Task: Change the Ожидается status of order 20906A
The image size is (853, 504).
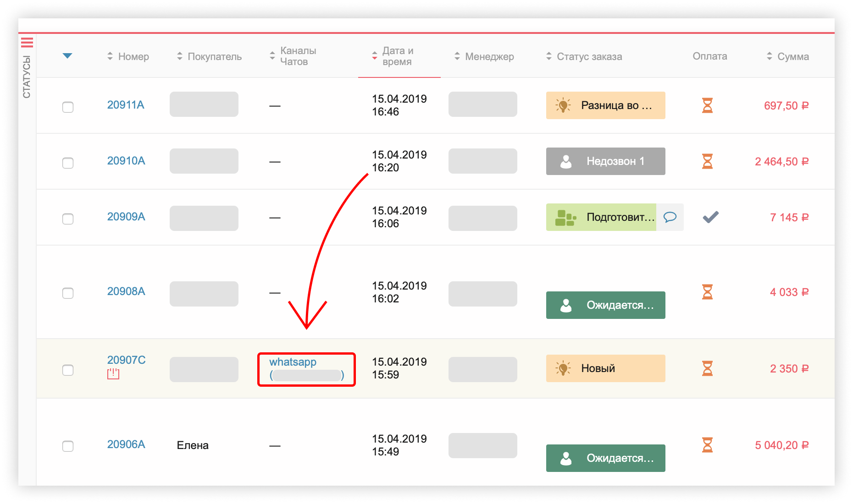Action: (x=606, y=458)
